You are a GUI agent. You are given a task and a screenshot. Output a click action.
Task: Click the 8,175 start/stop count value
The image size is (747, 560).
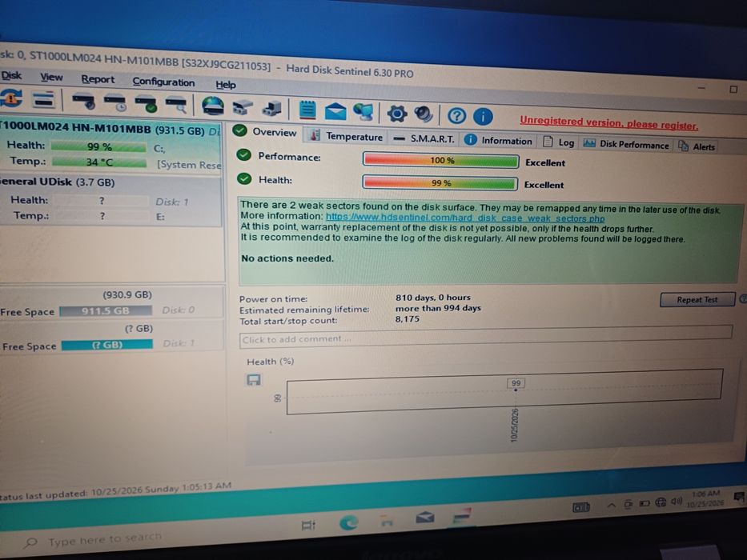coord(408,318)
